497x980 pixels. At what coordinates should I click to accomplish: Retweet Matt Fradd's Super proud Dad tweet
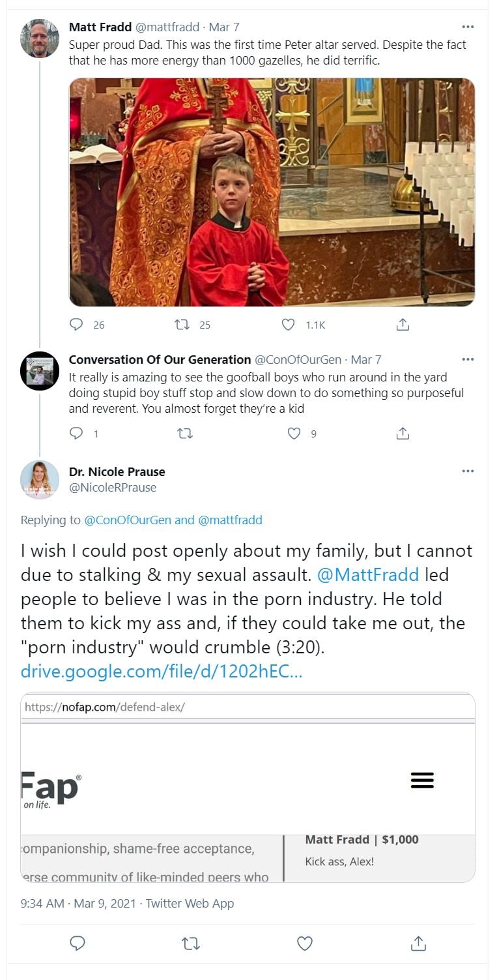(x=185, y=324)
